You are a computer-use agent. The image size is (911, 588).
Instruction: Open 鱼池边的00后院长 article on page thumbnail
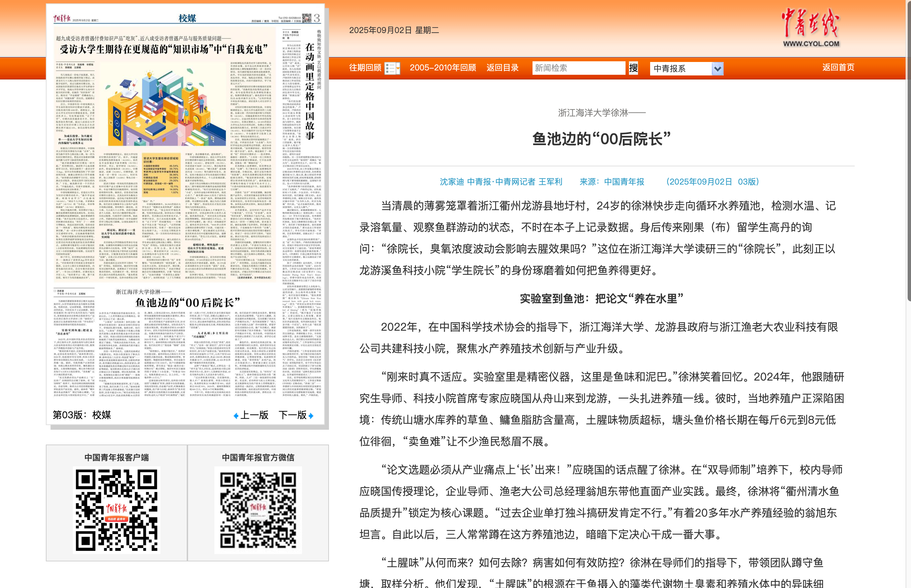click(187, 303)
